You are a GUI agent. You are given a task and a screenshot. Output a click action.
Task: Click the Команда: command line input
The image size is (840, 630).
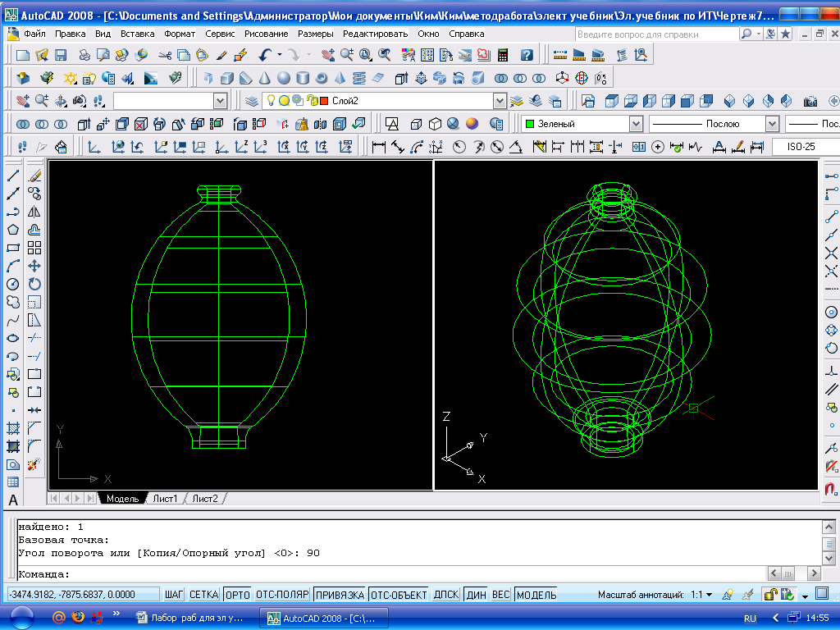pyautogui.click(x=392, y=573)
